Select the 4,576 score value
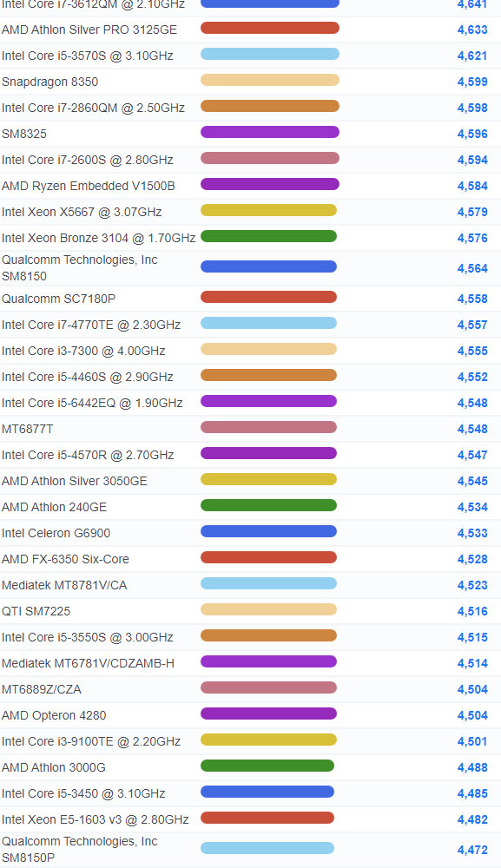Image resolution: width=501 pixels, height=868 pixels. click(472, 238)
